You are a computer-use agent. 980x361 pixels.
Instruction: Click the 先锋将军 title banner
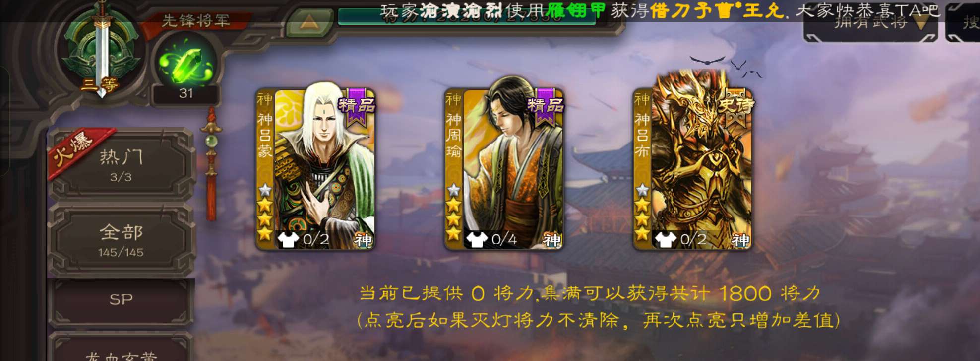point(196,20)
